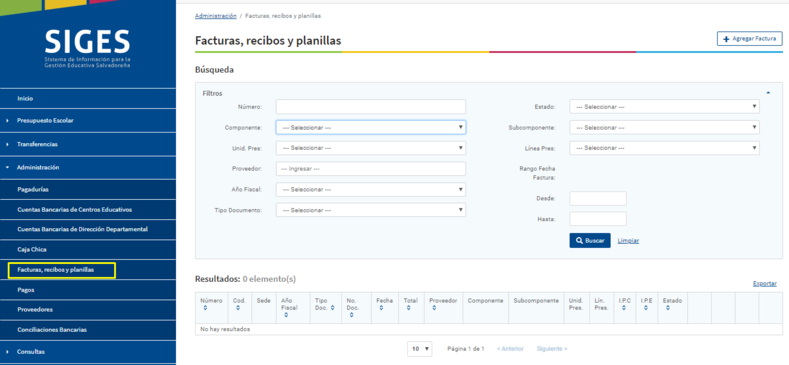Open the Componente dropdown

coord(371,127)
